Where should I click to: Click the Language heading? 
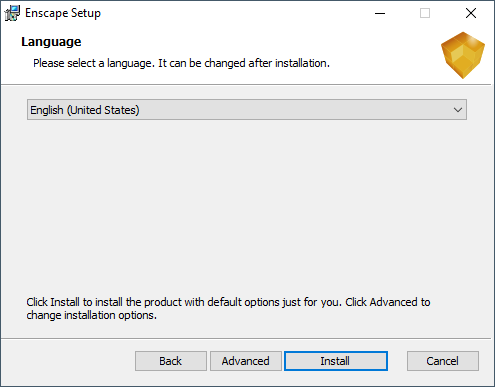51,42
